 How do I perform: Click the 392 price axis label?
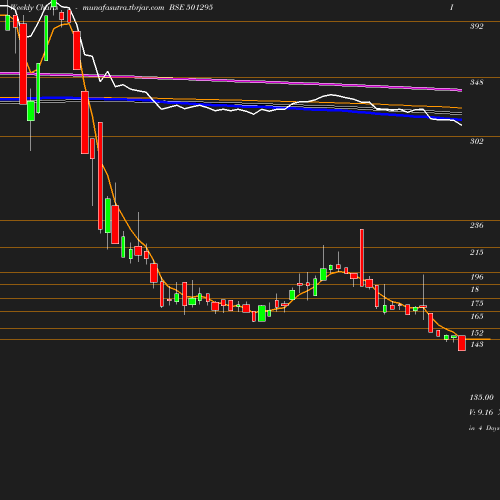point(476,26)
